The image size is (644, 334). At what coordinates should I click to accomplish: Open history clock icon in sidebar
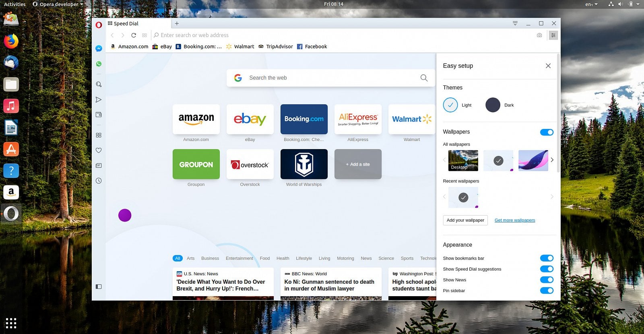pos(99,181)
